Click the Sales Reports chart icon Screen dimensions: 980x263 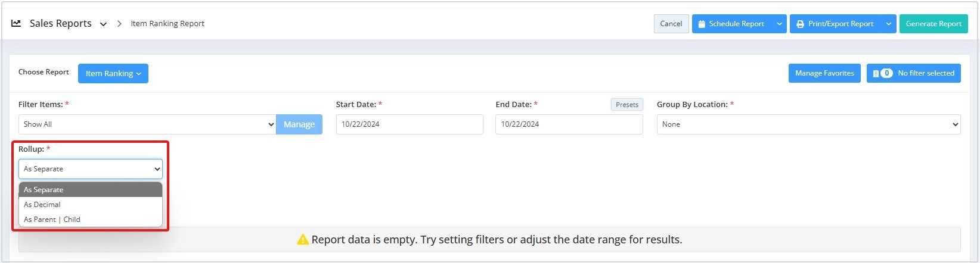tap(17, 23)
